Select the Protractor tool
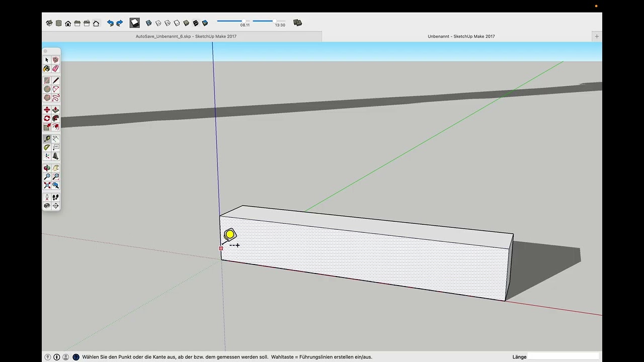This screenshot has width=644, height=362. (47, 147)
